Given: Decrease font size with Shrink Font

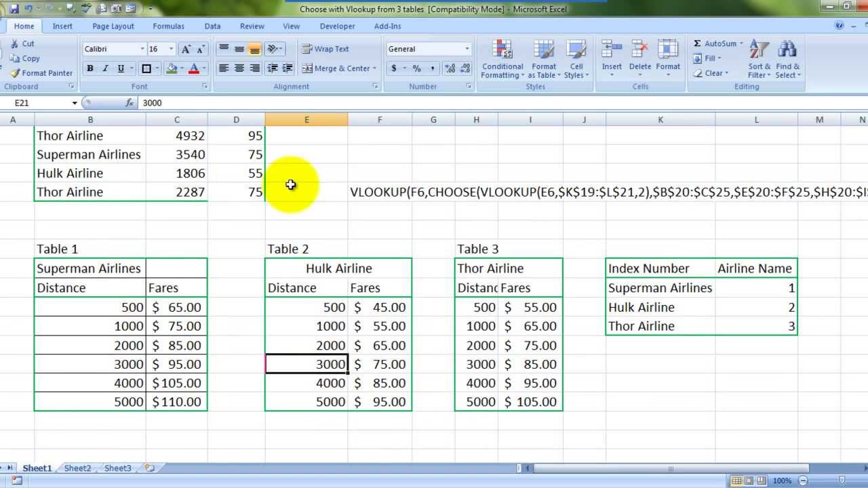Looking at the screenshot, I should click(x=201, y=49).
